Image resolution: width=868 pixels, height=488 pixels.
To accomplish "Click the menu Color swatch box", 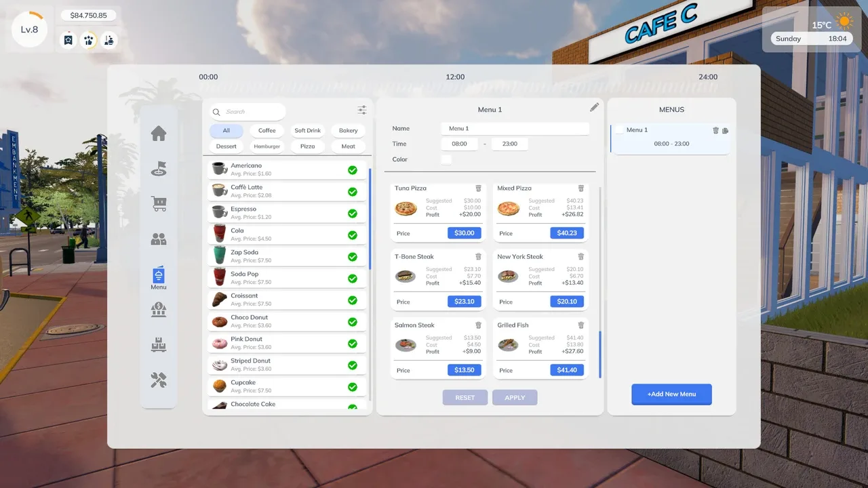I will point(446,160).
